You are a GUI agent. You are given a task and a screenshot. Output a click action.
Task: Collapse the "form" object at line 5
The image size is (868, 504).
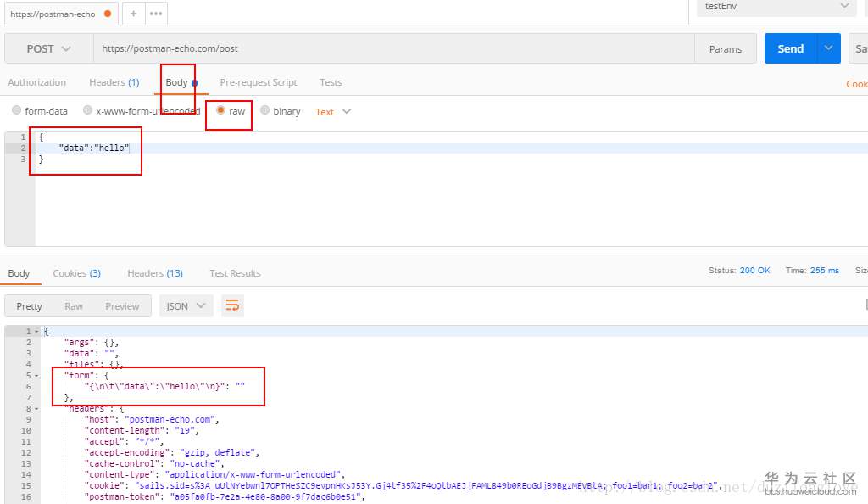pyautogui.click(x=36, y=376)
